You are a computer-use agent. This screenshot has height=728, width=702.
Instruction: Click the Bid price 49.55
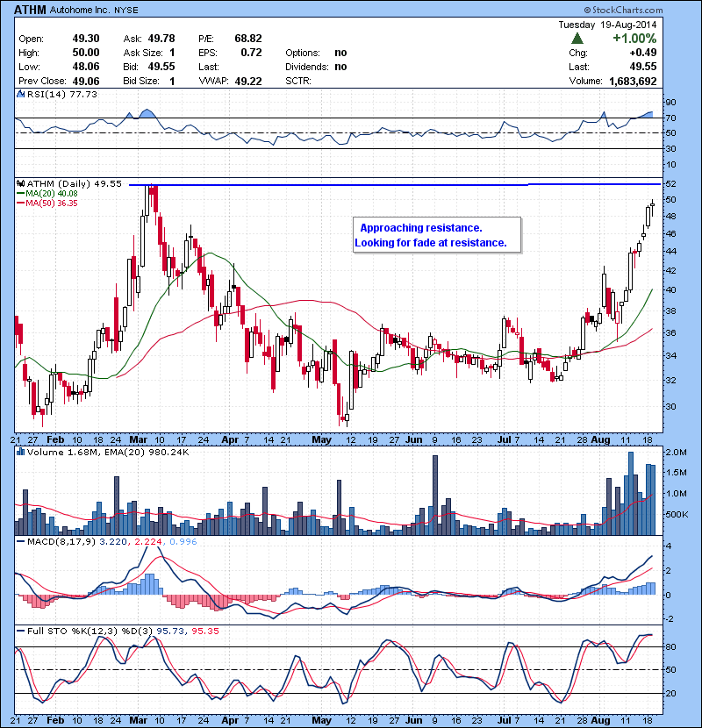pyautogui.click(x=161, y=67)
